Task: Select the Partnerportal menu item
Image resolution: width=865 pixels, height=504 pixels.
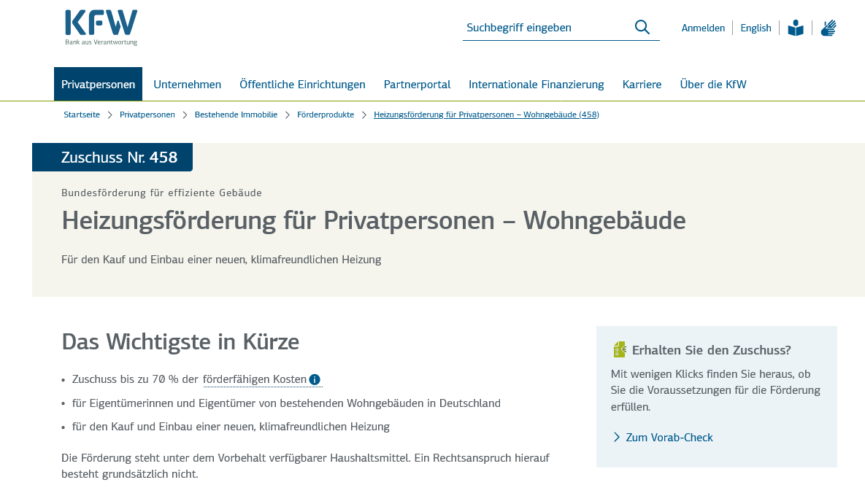Action: [x=417, y=84]
